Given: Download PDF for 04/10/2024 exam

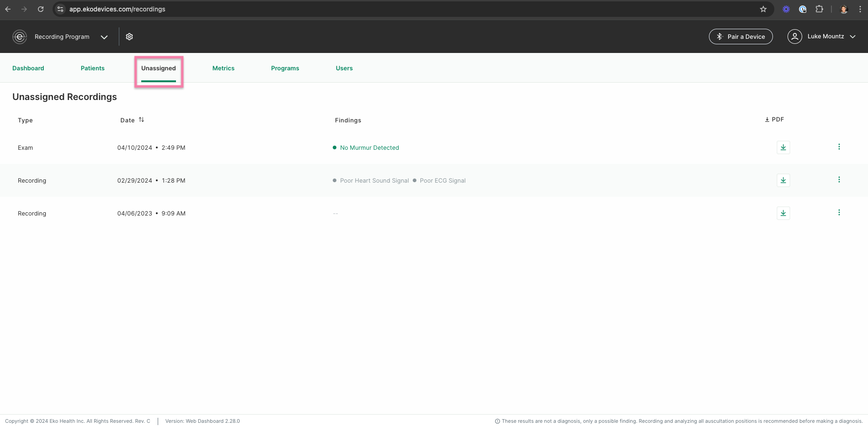Looking at the screenshot, I should (x=783, y=147).
